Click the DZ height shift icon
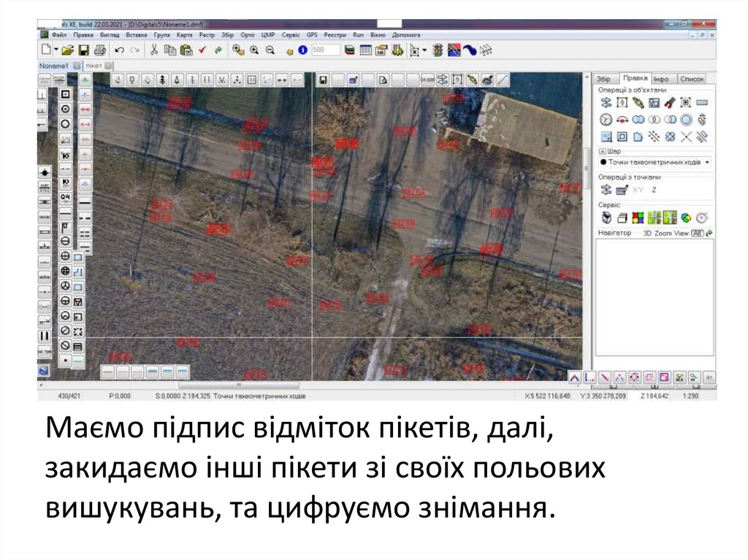Image resolution: width=748 pixels, height=560 pixels. tap(702, 120)
